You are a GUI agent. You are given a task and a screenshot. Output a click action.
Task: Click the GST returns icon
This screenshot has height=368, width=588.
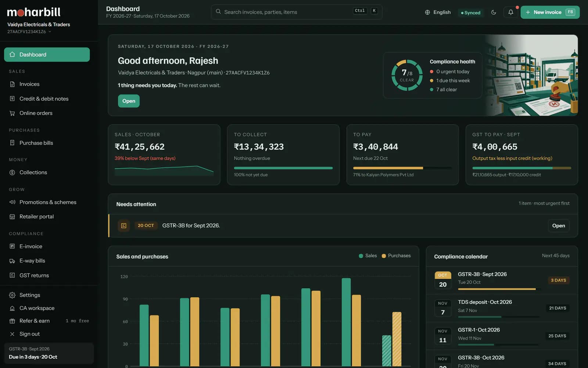click(x=12, y=275)
